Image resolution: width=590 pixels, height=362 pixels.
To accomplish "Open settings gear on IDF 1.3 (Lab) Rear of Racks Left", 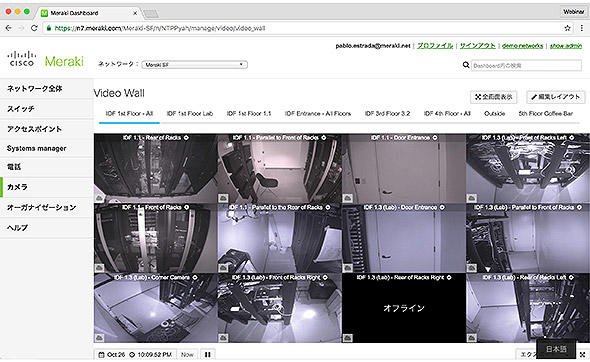I will pos(571,277).
